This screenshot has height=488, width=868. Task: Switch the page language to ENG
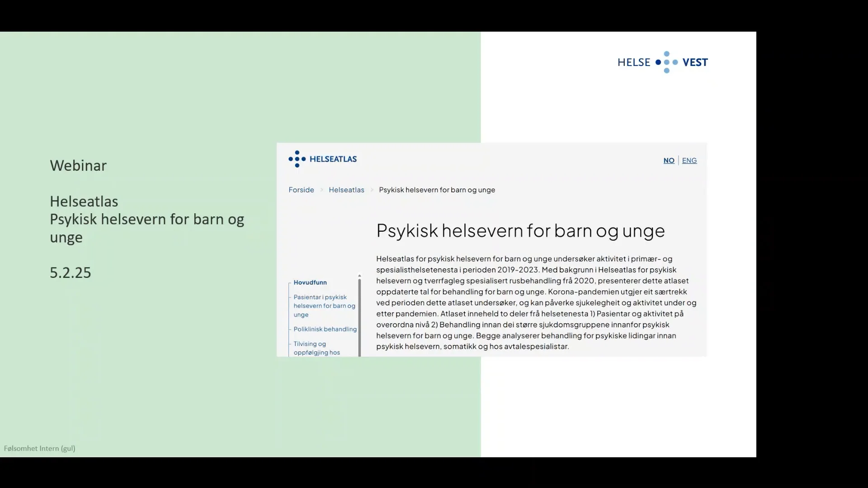coord(689,160)
